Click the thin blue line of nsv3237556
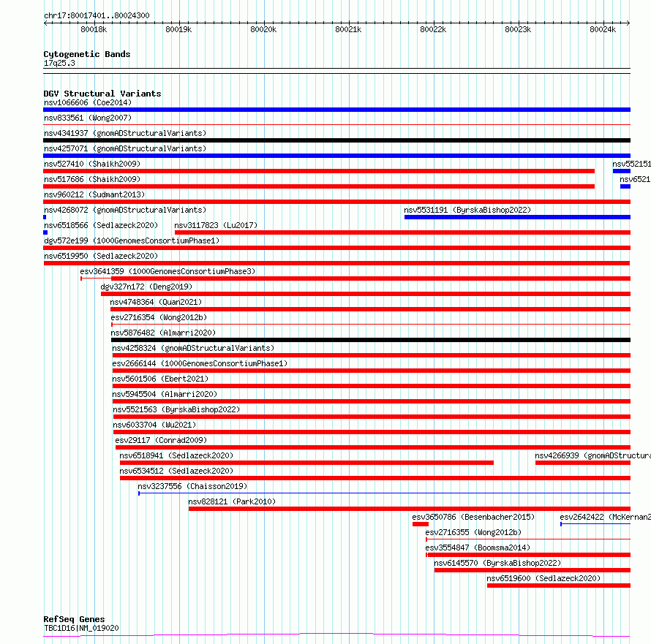This screenshot has width=651, height=644. (385, 493)
